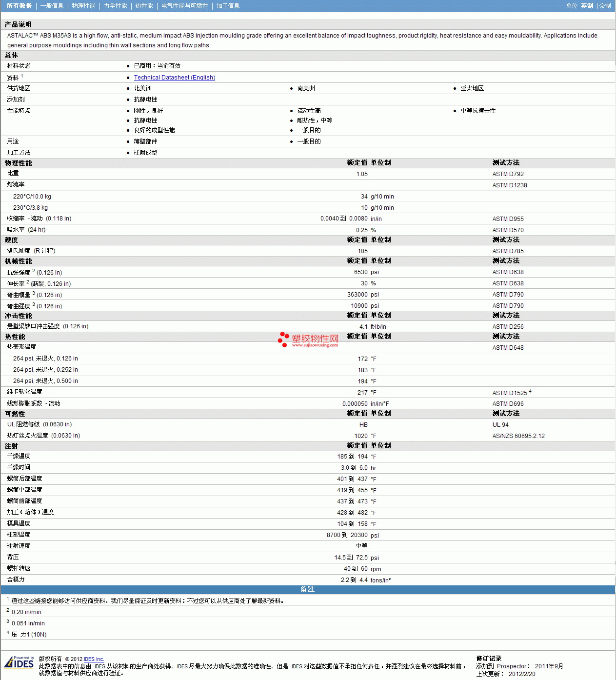Click the UL 阻燃等级 value HB
Viewport: 616px width, 680px height.
pyautogui.click(x=363, y=425)
